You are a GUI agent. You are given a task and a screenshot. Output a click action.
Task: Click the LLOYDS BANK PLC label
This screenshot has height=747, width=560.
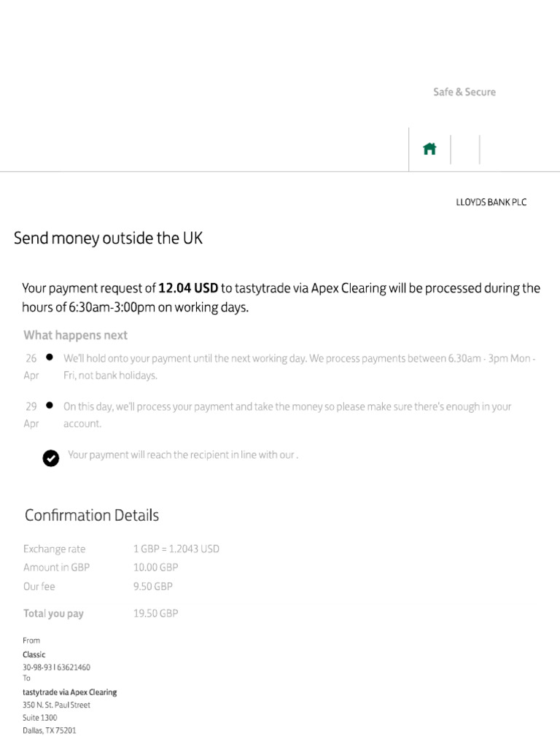tap(491, 202)
